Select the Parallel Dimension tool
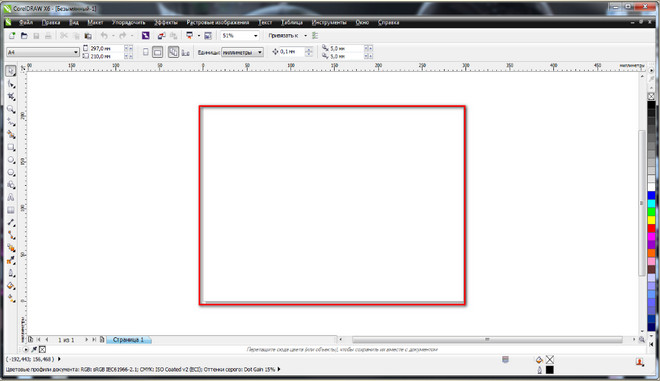 pos(11,223)
